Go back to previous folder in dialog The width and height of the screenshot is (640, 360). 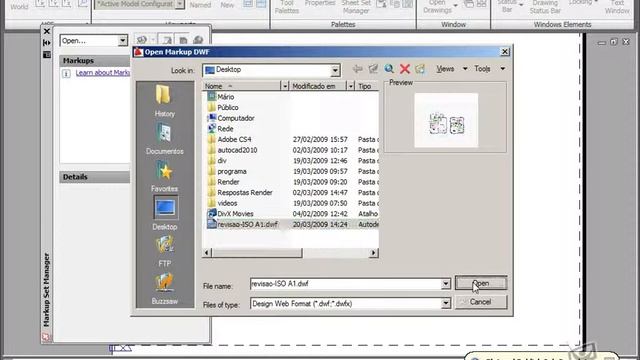pyautogui.click(x=358, y=69)
